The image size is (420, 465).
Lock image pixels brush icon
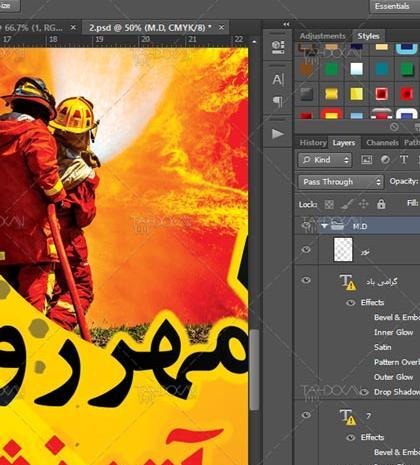coord(347,204)
